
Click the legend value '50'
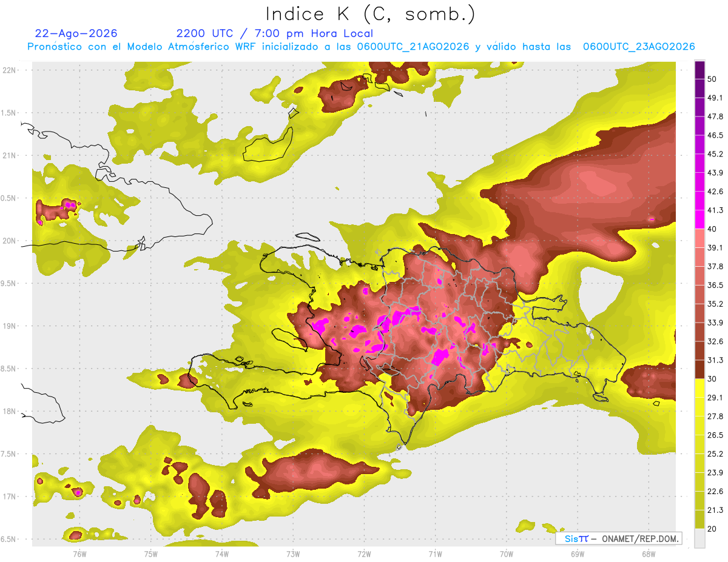(x=713, y=79)
